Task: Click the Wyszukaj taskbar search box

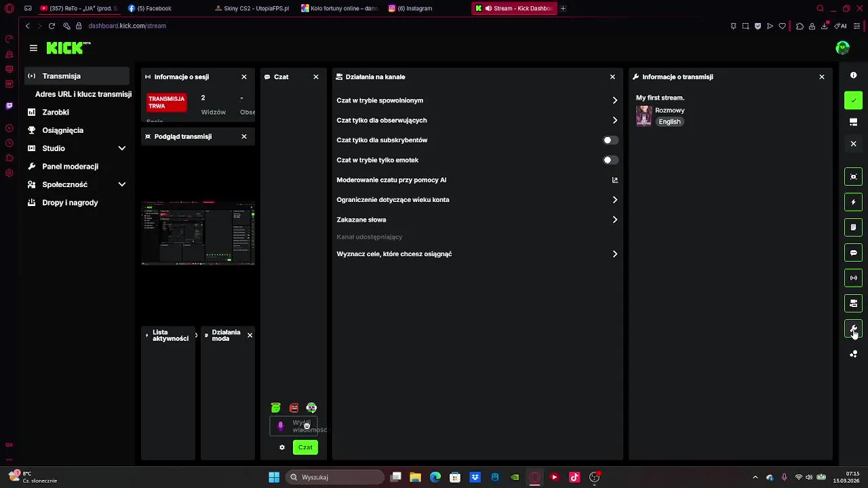Action: [x=336, y=477]
